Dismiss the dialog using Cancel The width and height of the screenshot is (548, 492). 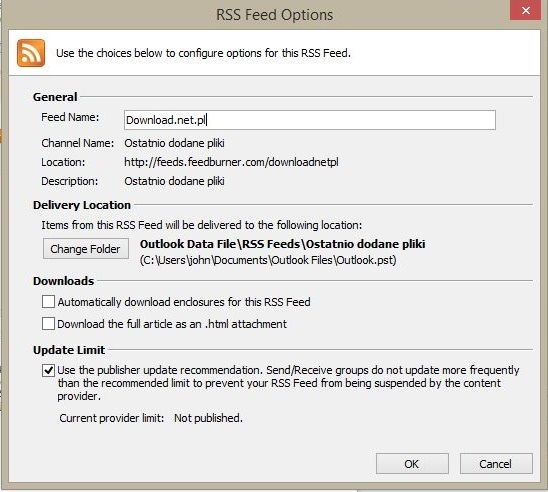point(496,464)
